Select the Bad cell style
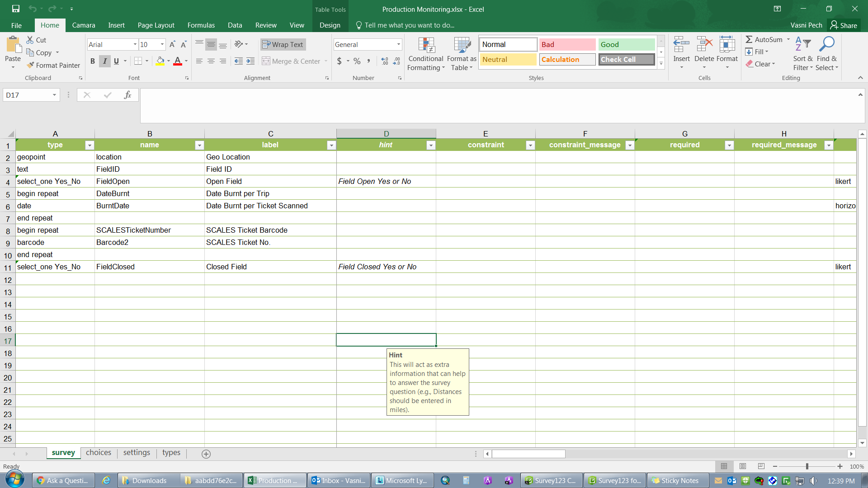Screen dimensions: 868x488 [x=567, y=44]
